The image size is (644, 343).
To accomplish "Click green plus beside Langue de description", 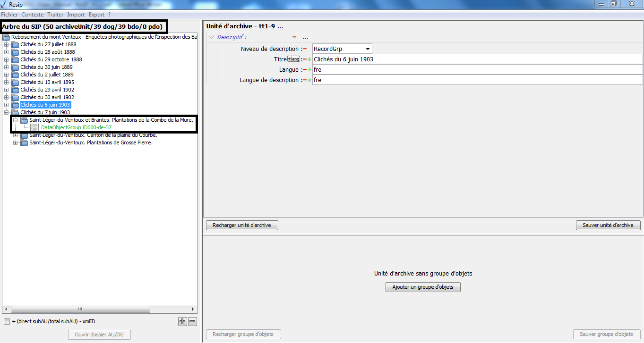I will 309,80.
